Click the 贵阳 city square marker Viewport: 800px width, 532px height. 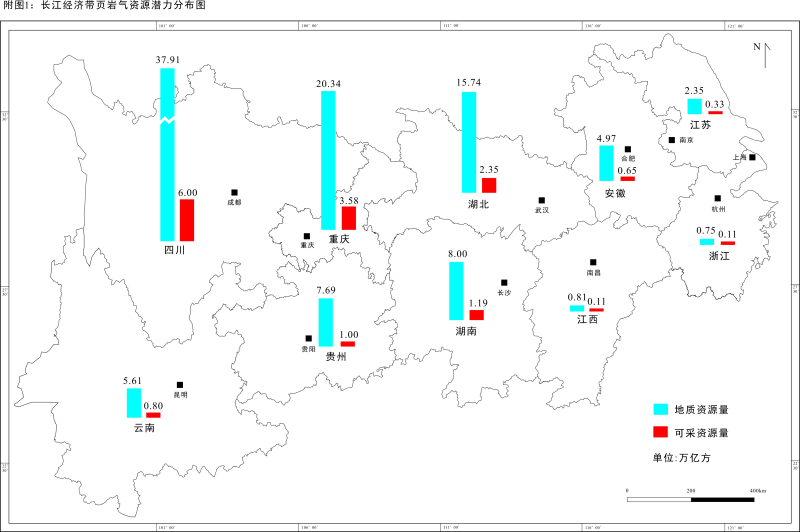[x=309, y=338]
